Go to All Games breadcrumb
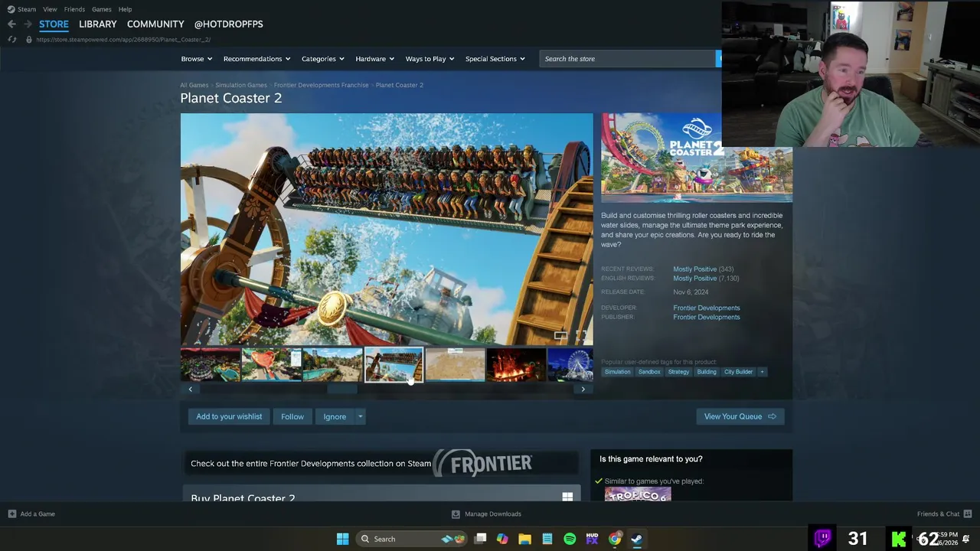980x551 pixels. (194, 85)
